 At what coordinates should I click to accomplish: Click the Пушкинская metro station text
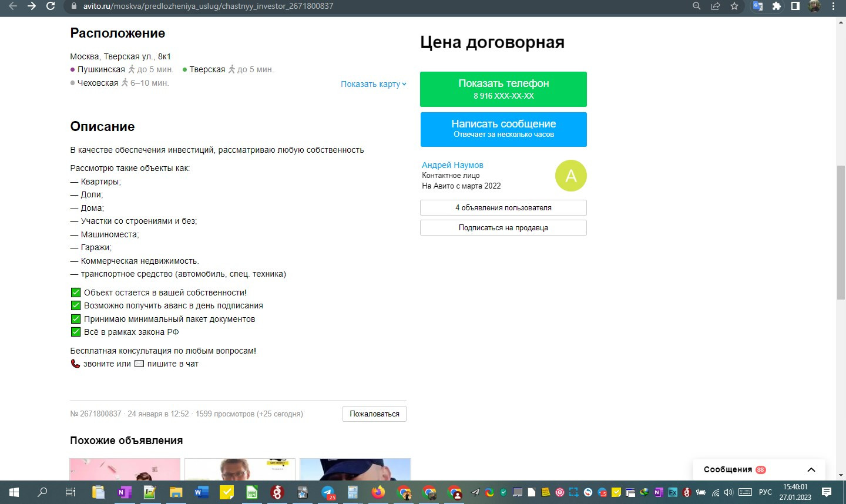click(x=101, y=69)
